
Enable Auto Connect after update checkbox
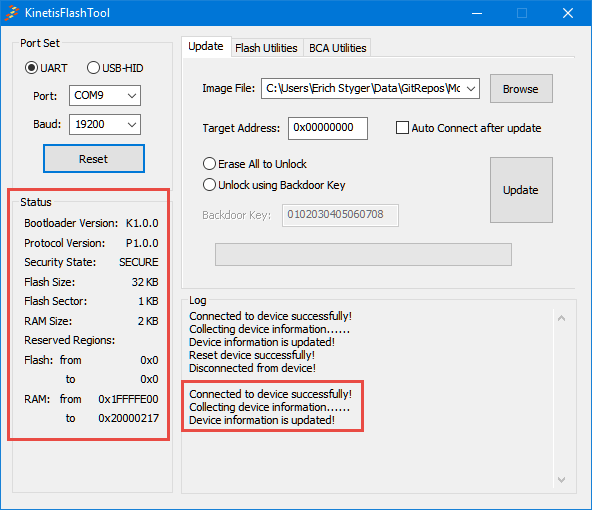(402, 128)
